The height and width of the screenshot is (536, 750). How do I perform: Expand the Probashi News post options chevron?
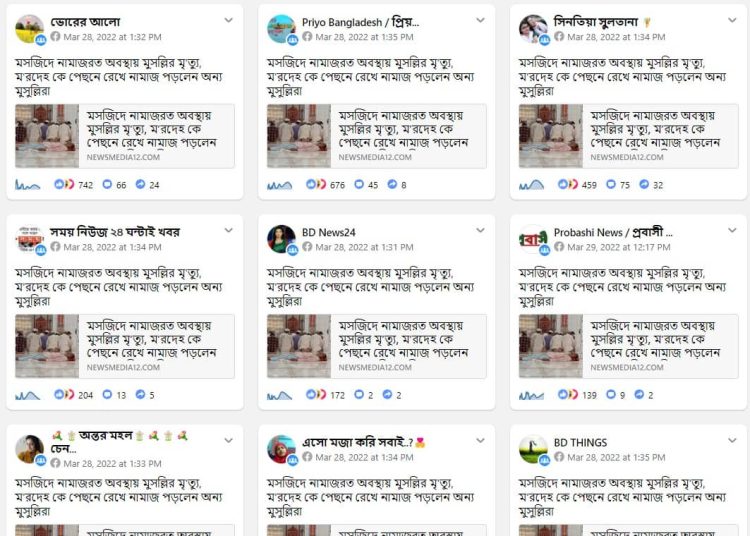pyautogui.click(x=732, y=230)
